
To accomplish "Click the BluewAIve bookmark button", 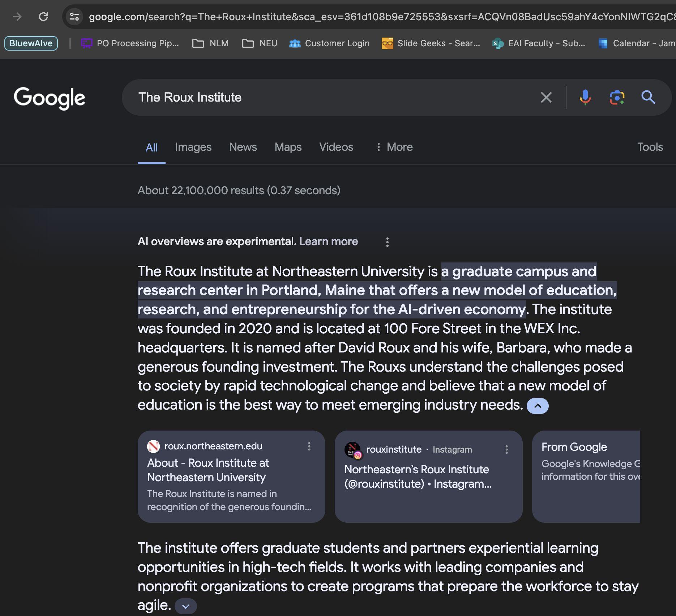I will coord(31,43).
